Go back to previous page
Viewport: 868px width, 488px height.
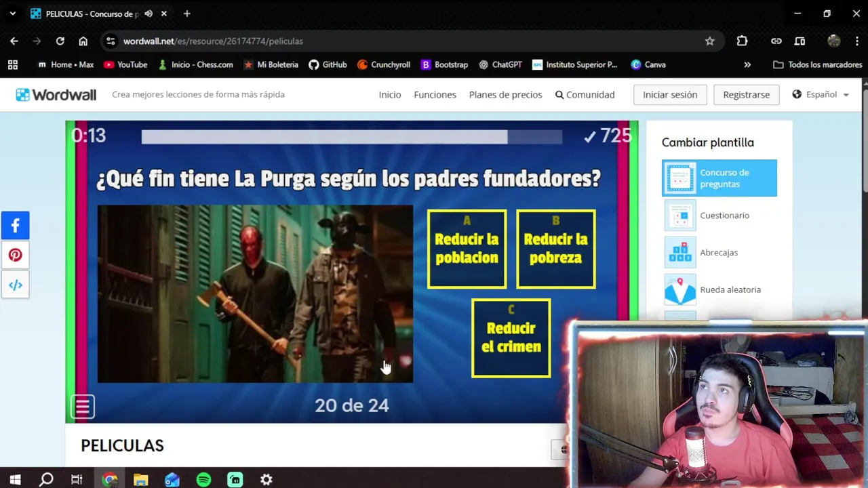pos(14,41)
